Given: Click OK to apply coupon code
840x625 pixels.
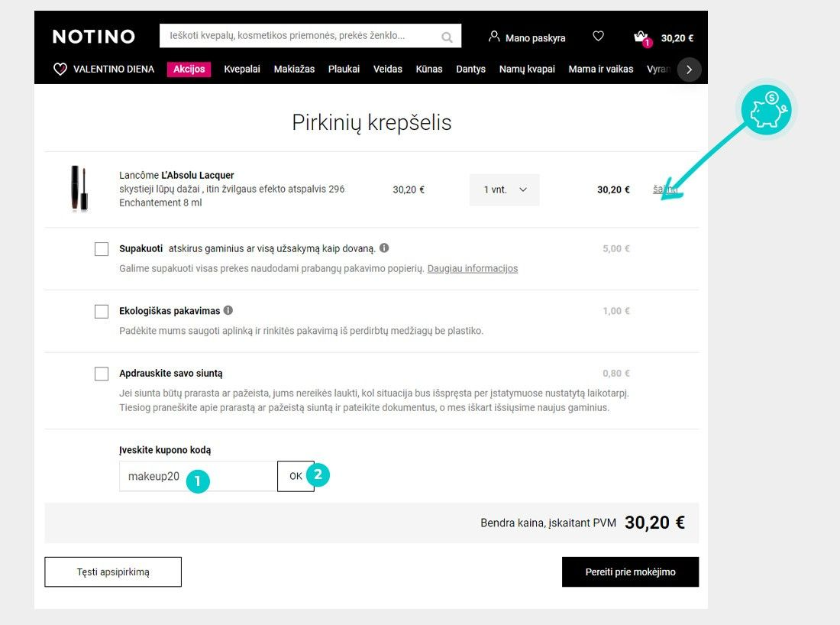Looking at the screenshot, I should tap(296, 476).
